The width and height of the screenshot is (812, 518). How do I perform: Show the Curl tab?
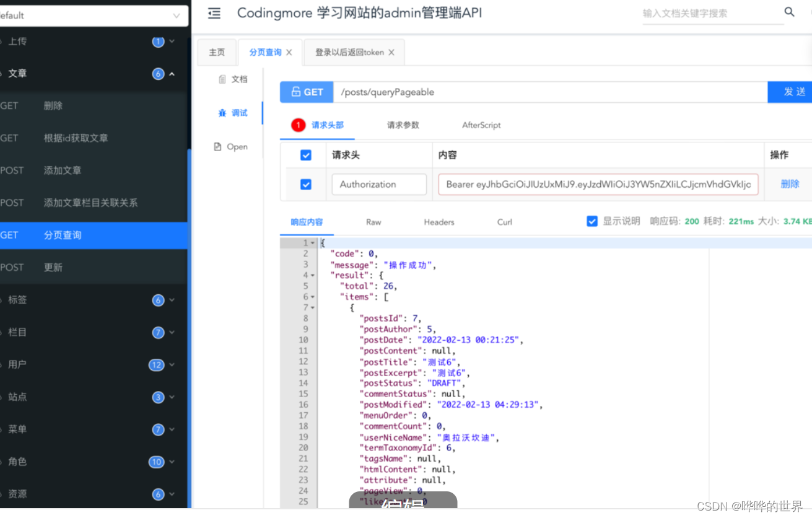point(505,222)
